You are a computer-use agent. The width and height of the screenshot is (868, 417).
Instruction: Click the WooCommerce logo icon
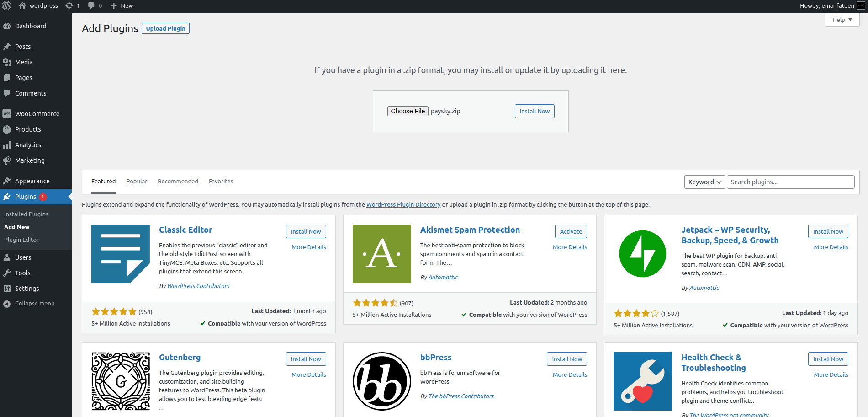[7, 114]
